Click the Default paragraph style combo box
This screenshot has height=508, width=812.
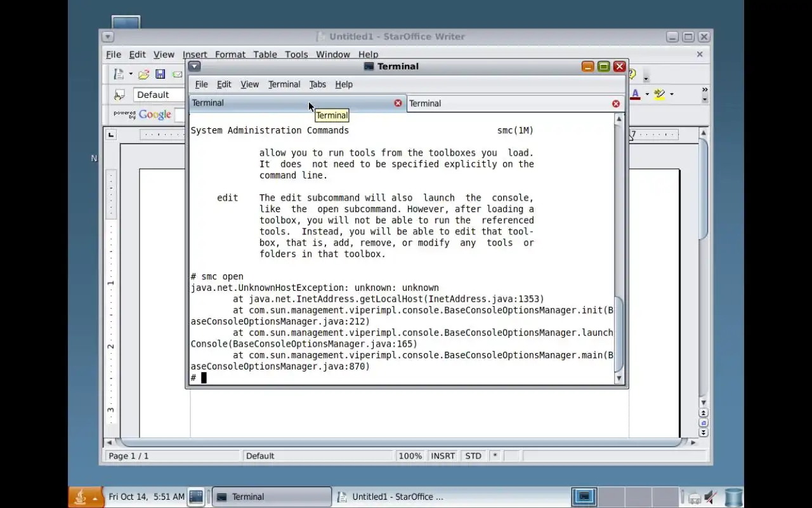(x=159, y=95)
